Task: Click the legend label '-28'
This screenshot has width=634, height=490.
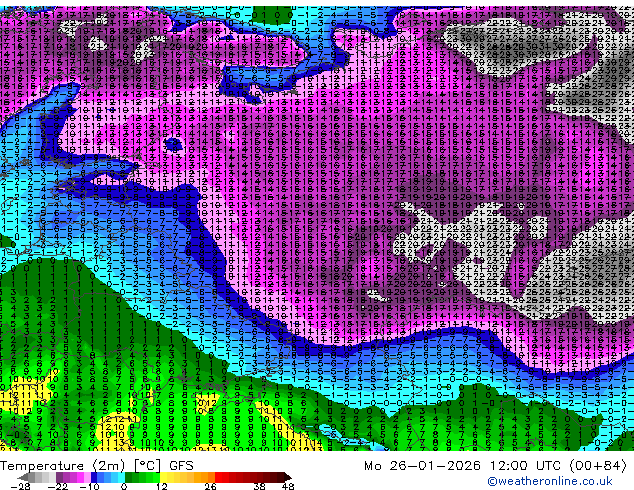Action: (20, 486)
